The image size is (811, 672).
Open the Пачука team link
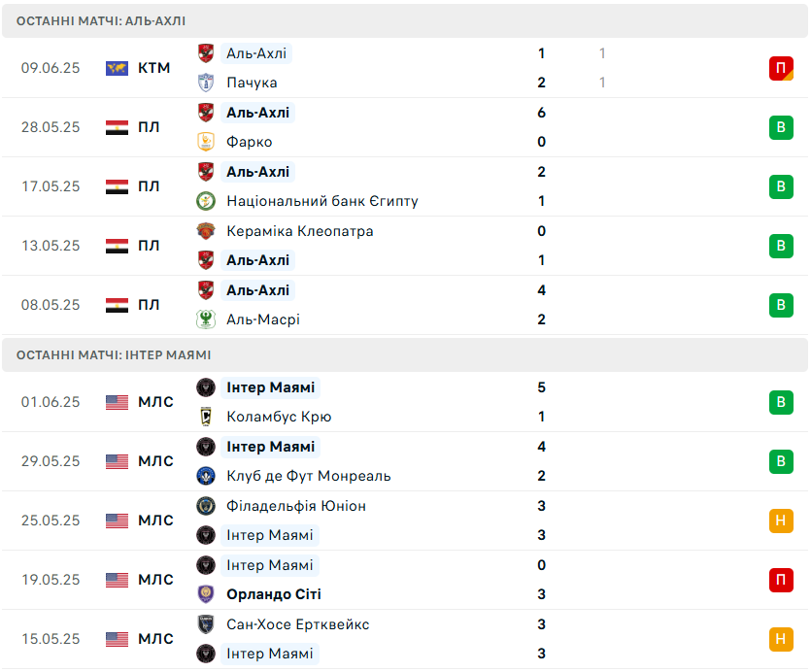click(x=252, y=83)
